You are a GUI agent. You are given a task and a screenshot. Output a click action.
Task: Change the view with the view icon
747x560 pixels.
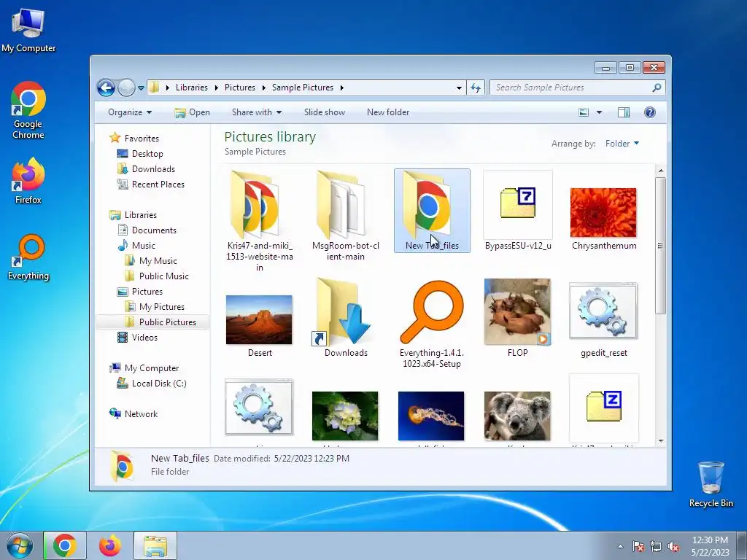(584, 112)
